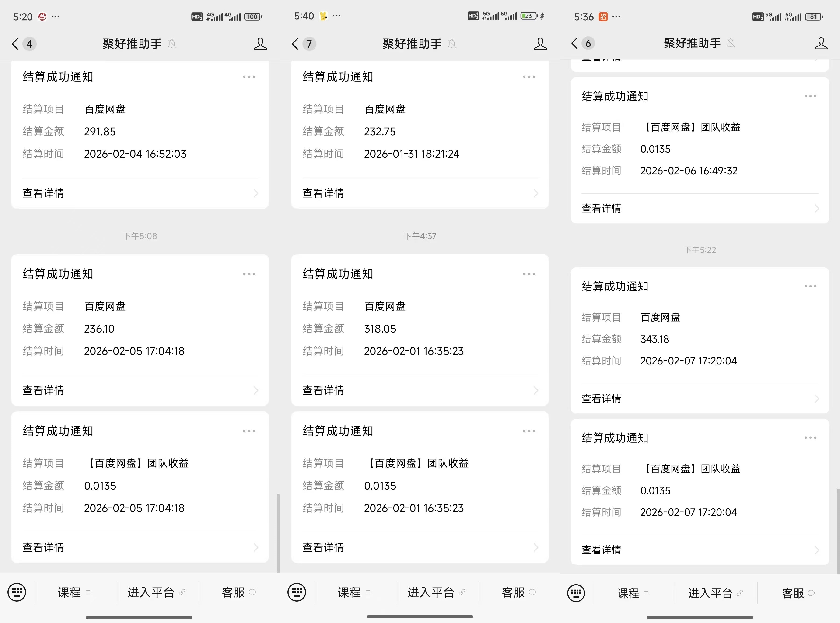Open 课程 menu in right screen
The height and width of the screenshot is (623, 840).
pos(633,593)
